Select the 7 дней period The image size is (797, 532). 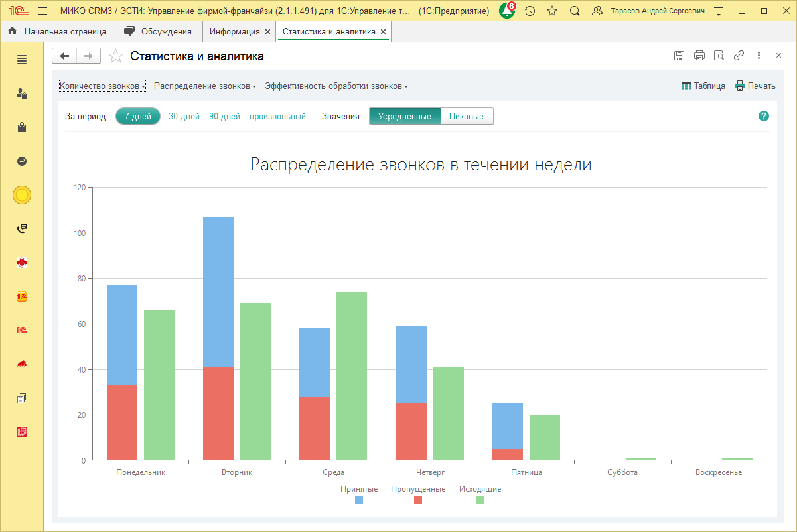click(x=138, y=117)
